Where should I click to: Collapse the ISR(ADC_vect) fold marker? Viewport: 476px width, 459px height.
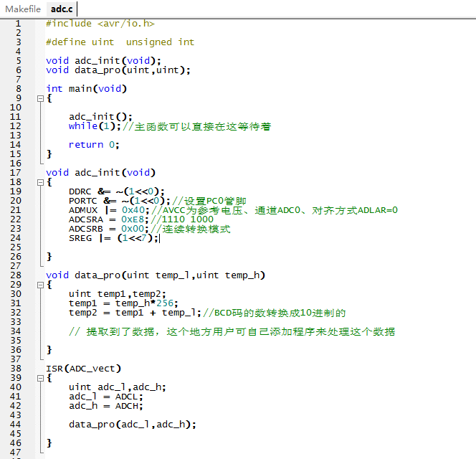tap(40, 378)
